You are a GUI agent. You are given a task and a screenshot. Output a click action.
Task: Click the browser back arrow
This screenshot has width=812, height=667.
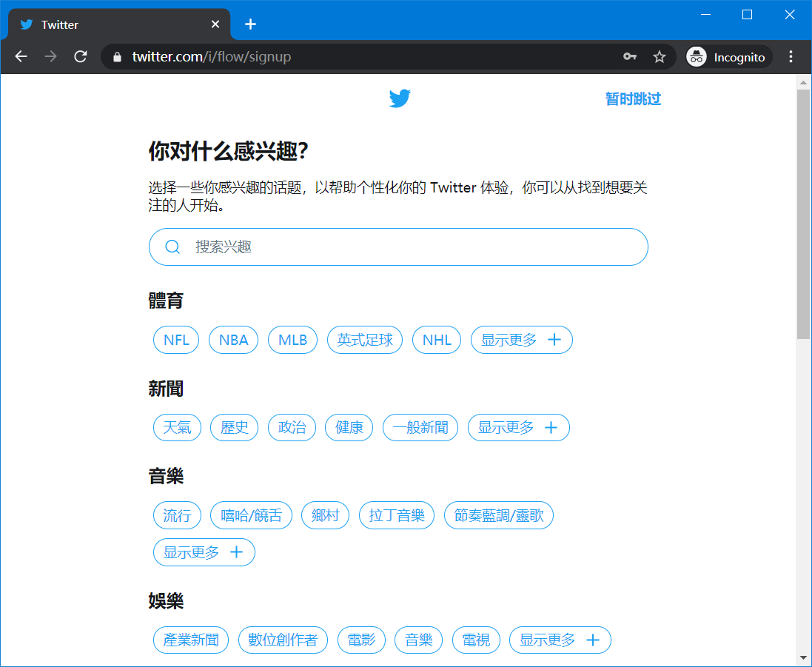pyautogui.click(x=21, y=56)
